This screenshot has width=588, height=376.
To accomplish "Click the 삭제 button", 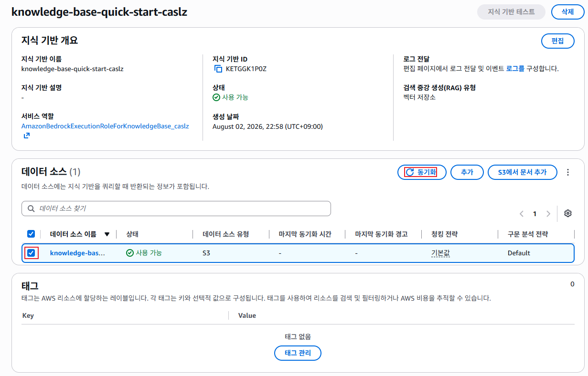I will [567, 12].
